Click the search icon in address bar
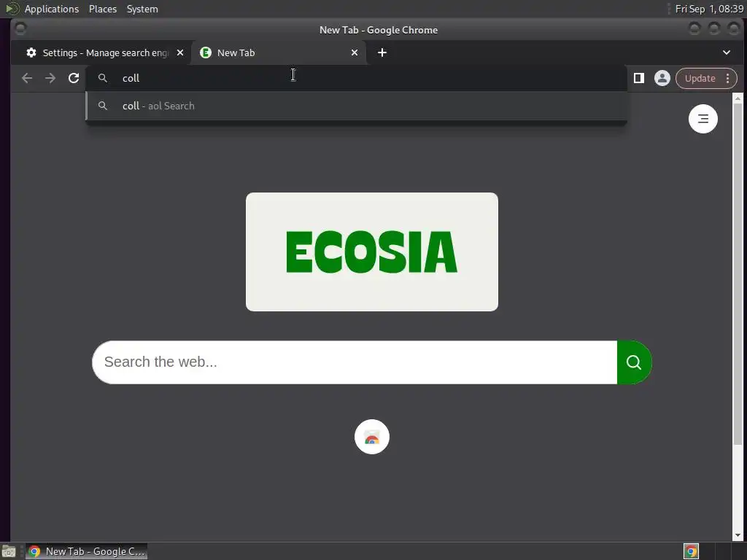This screenshot has width=747, height=560. [x=102, y=78]
